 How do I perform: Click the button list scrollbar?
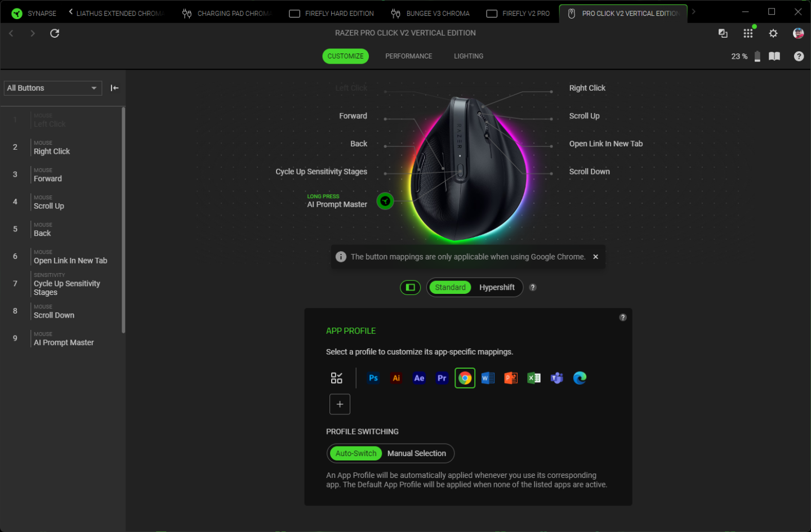pos(123,220)
